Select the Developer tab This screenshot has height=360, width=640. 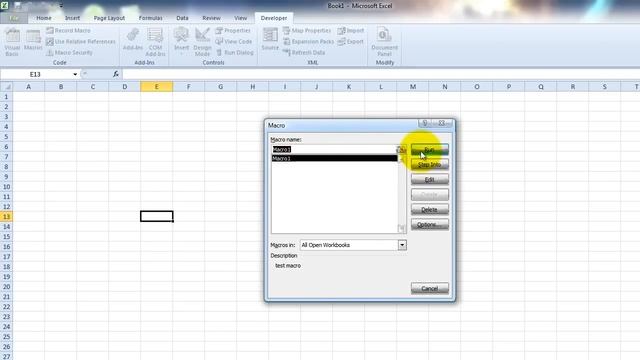(x=273, y=18)
